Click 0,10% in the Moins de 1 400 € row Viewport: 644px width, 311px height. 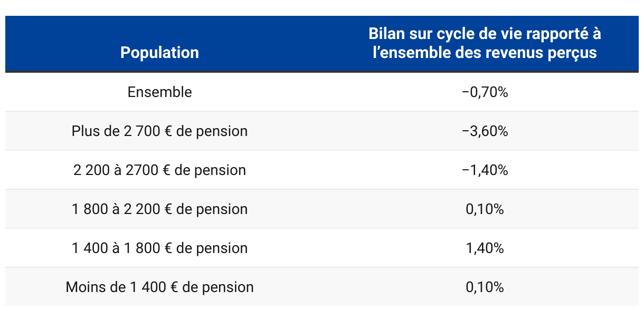click(484, 287)
